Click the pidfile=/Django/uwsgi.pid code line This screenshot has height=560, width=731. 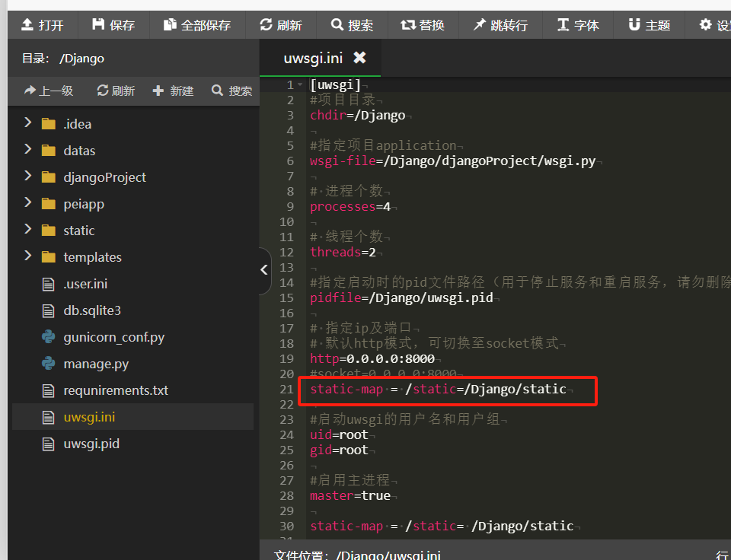click(401, 297)
